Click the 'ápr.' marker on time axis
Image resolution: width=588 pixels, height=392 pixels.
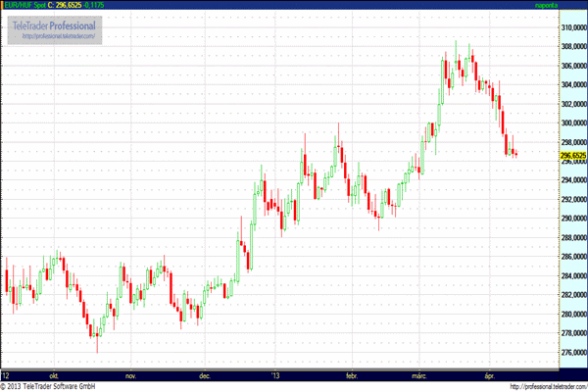(x=492, y=374)
